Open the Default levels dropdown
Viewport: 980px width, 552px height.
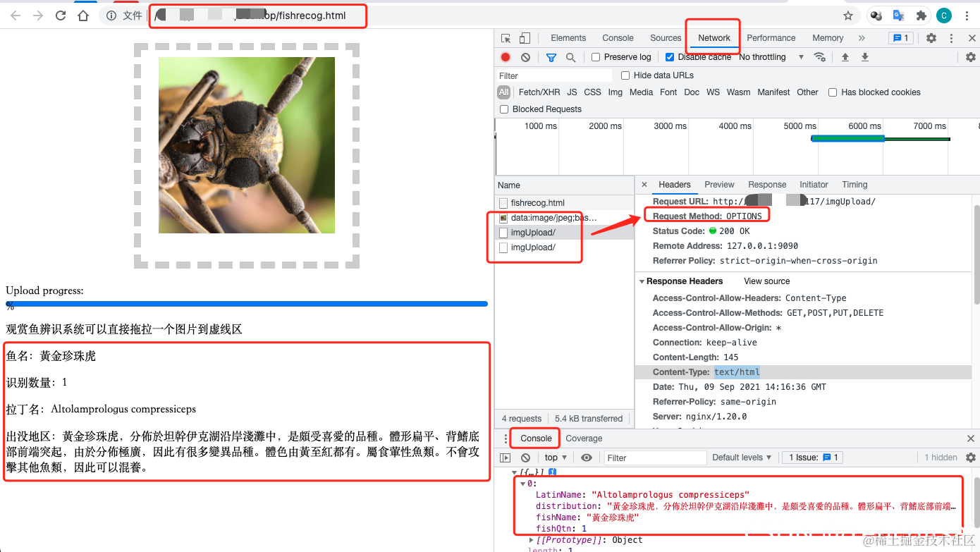[x=741, y=457]
